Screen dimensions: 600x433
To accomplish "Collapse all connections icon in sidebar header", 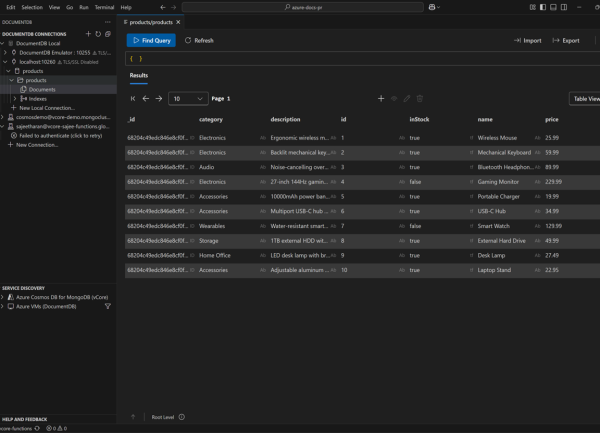I will pyautogui.click(x=108, y=34).
